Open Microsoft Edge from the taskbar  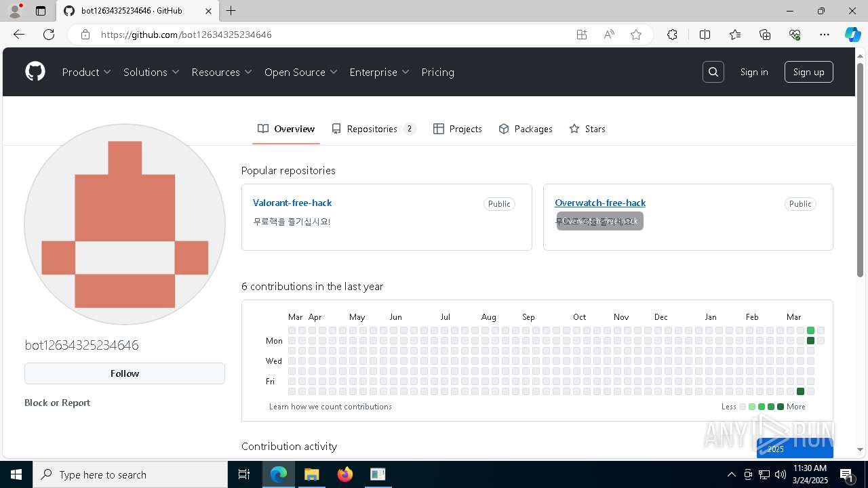pos(279,474)
